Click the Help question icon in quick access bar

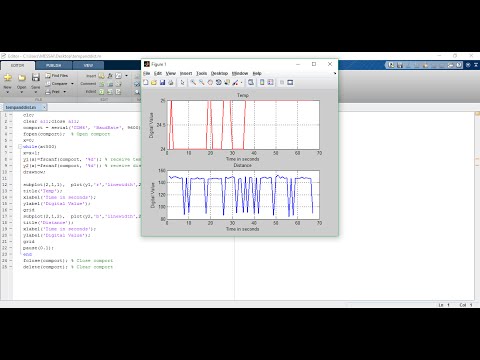tap(459, 65)
